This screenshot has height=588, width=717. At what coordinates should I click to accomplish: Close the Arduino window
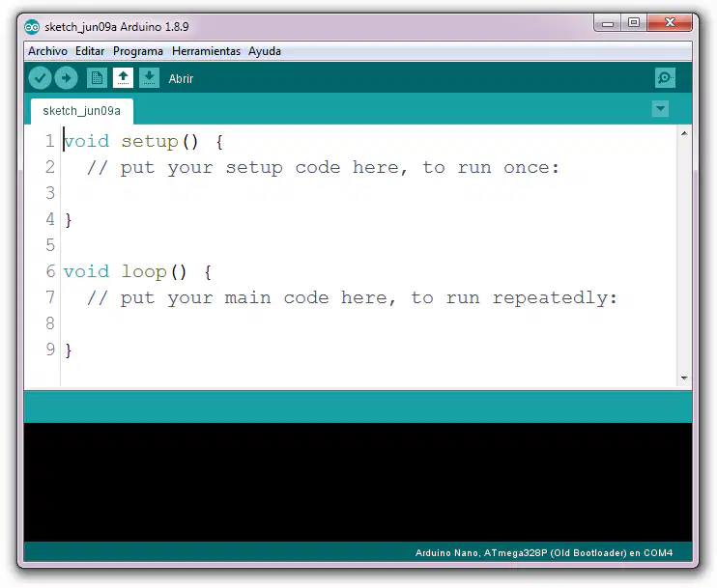point(670,23)
